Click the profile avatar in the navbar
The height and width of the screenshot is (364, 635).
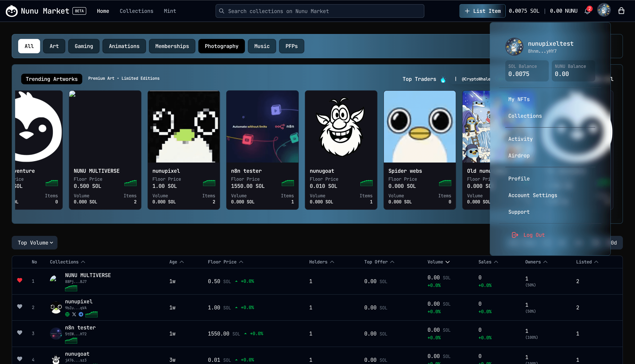point(604,10)
